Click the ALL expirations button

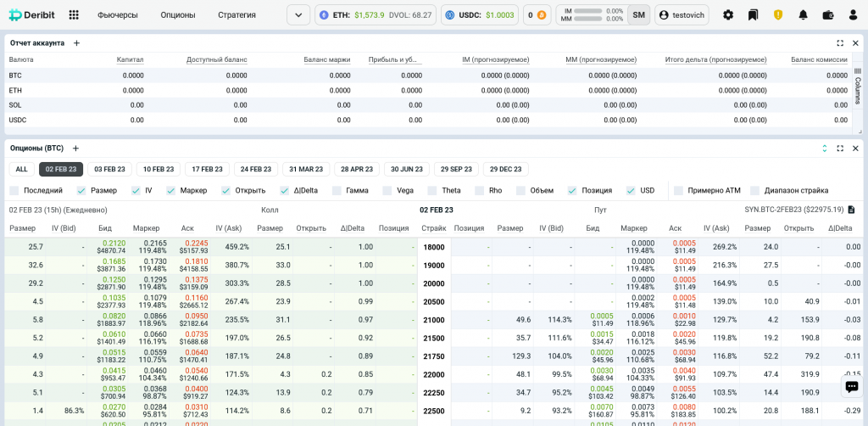pos(21,169)
